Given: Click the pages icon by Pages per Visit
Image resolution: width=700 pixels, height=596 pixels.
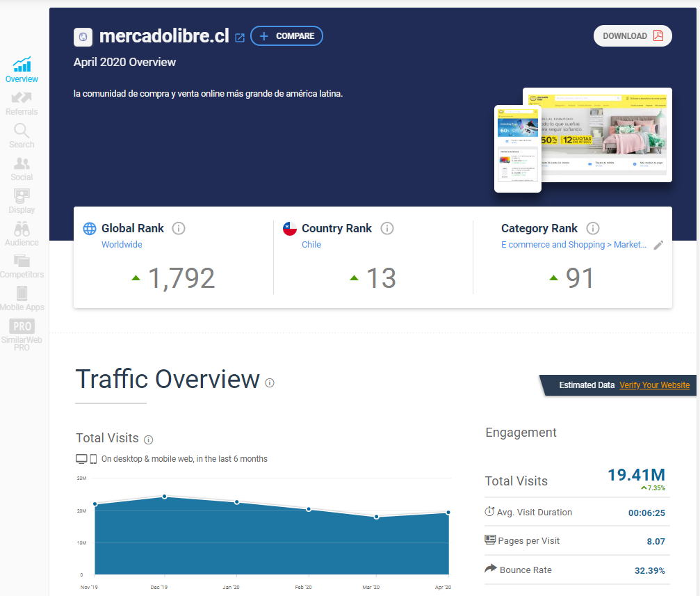Looking at the screenshot, I should point(490,540).
